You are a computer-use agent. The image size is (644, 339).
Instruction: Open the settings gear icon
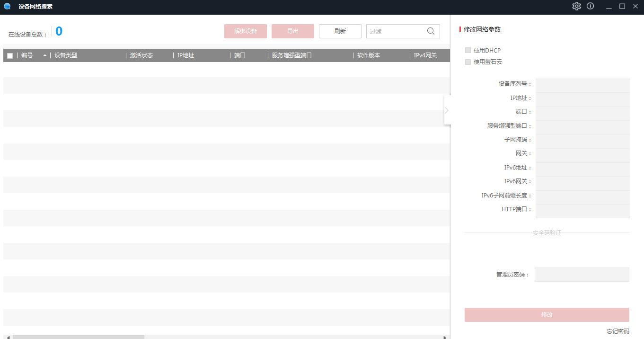click(x=576, y=6)
